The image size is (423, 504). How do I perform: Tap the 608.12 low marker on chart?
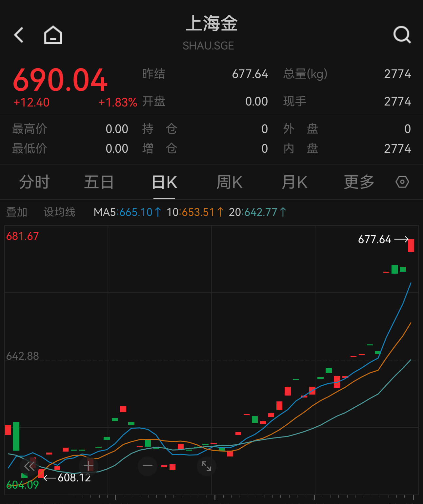click(74, 478)
